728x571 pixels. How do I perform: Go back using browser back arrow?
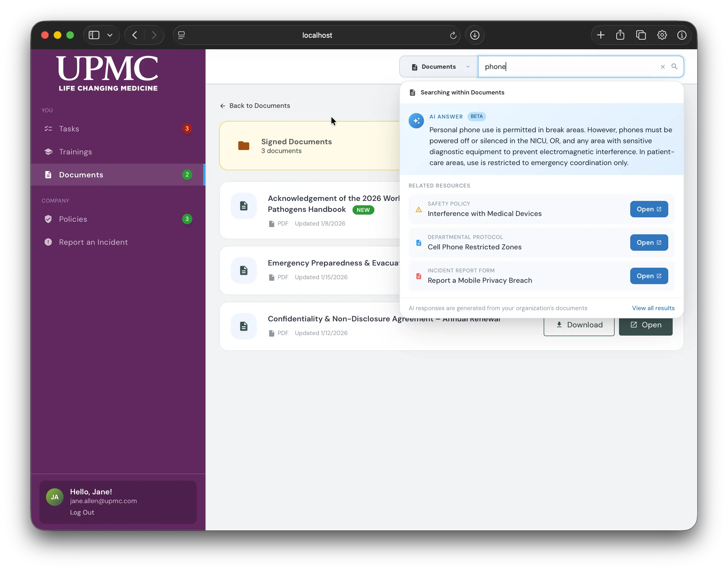point(135,35)
